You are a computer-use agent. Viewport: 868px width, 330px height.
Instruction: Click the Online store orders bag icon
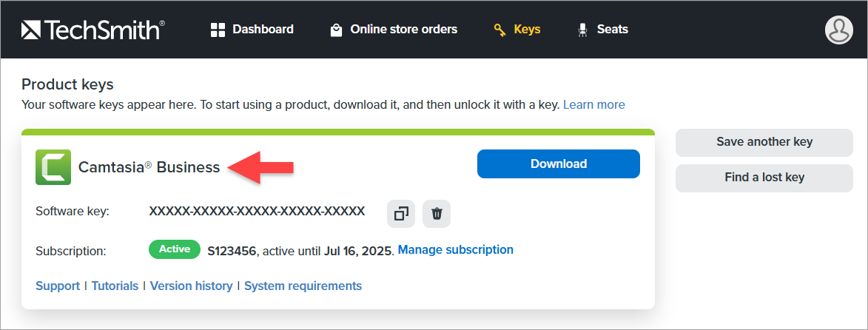pos(336,30)
